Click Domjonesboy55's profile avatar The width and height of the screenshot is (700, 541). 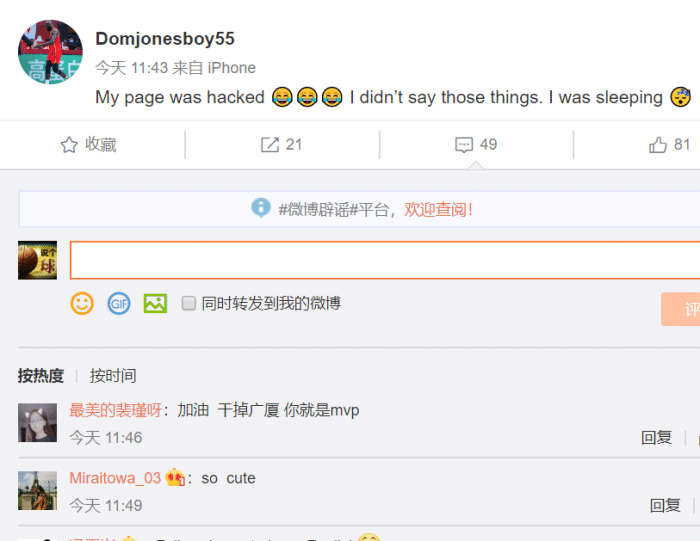(x=50, y=52)
